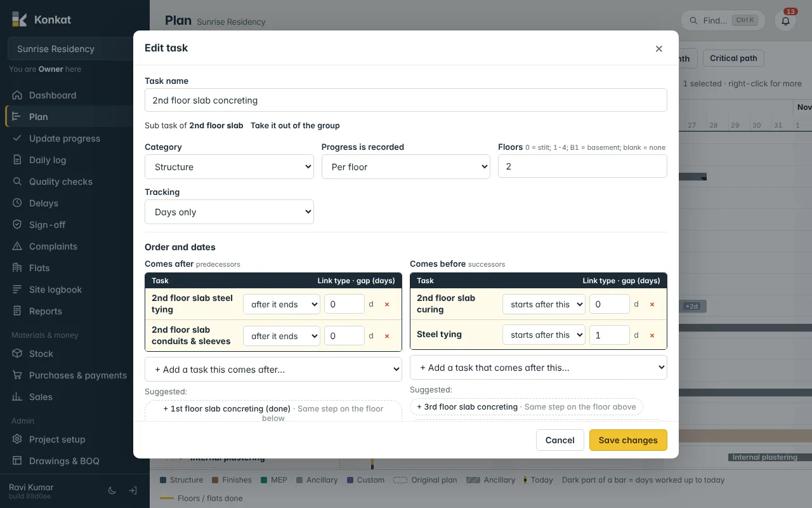Open the notifications bell

click(785, 20)
